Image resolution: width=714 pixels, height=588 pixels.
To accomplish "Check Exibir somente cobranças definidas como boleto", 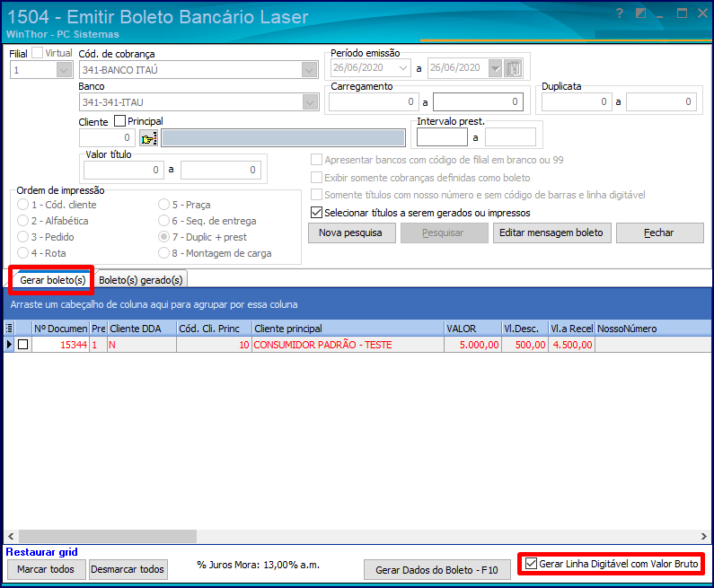I will [x=316, y=178].
